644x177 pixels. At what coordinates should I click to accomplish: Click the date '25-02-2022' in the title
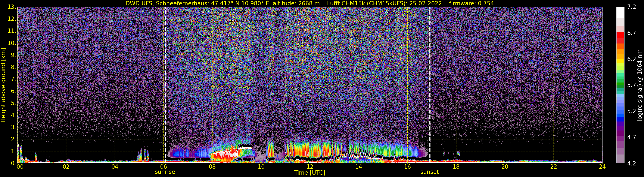(426, 3)
